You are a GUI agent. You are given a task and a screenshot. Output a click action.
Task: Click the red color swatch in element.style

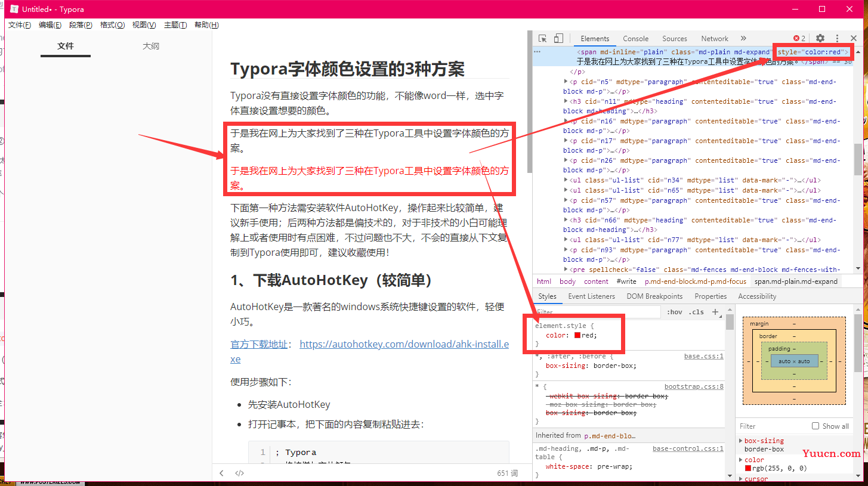pyautogui.click(x=577, y=335)
